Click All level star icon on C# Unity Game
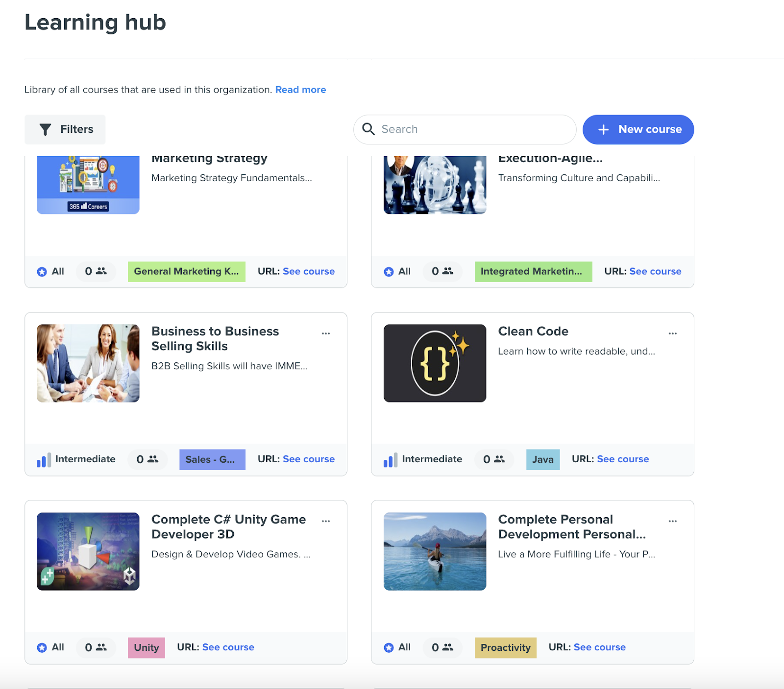Image resolution: width=784 pixels, height=689 pixels. [x=42, y=648]
